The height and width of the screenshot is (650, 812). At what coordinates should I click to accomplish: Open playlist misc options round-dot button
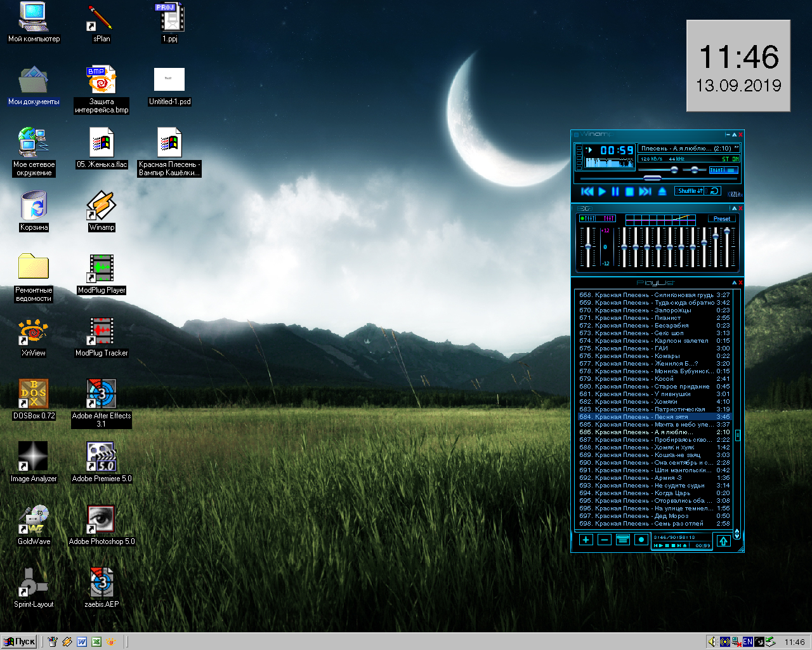click(641, 540)
